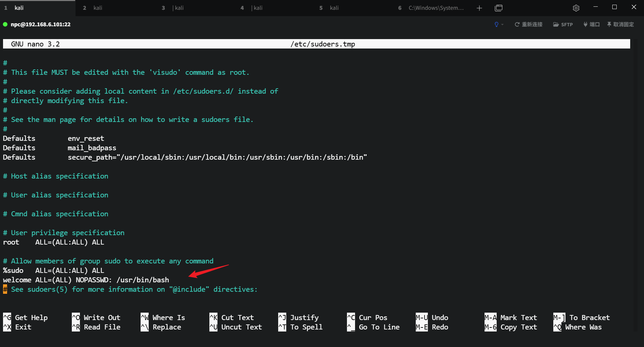
Task: Open the 端口 port forwarding panel
Action: (591, 24)
